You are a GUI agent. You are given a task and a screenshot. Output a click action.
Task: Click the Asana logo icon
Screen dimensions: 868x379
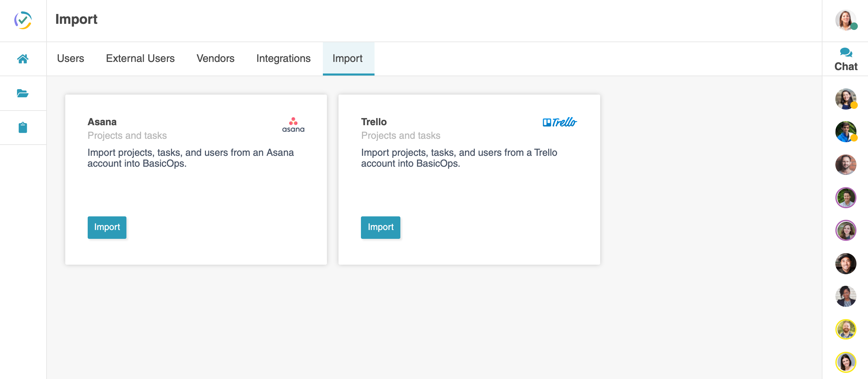(x=293, y=125)
